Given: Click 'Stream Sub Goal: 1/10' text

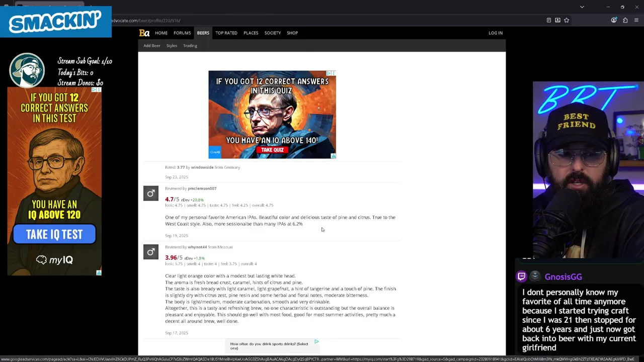Looking at the screenshot, I should (x=85, y=61).
